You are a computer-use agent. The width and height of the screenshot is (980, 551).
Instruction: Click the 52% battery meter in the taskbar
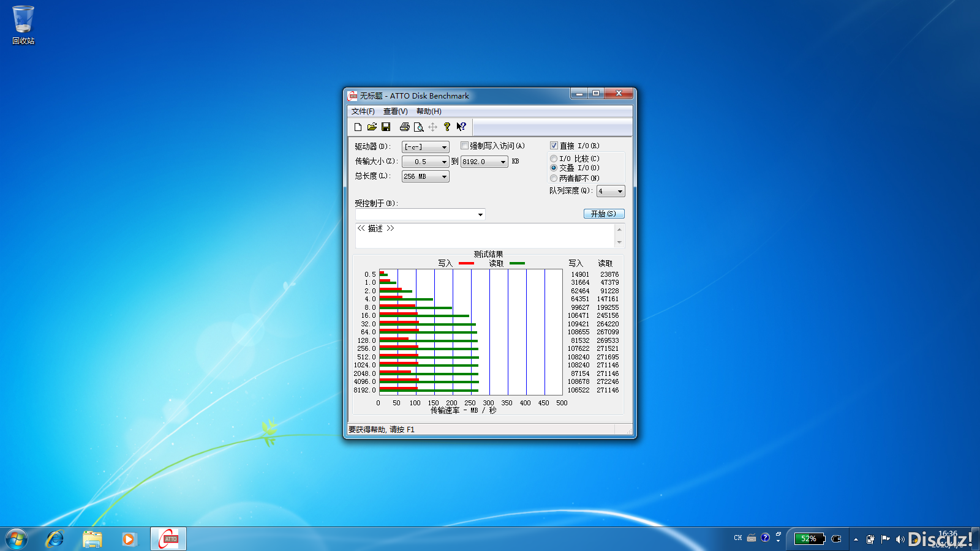point(810,539)
